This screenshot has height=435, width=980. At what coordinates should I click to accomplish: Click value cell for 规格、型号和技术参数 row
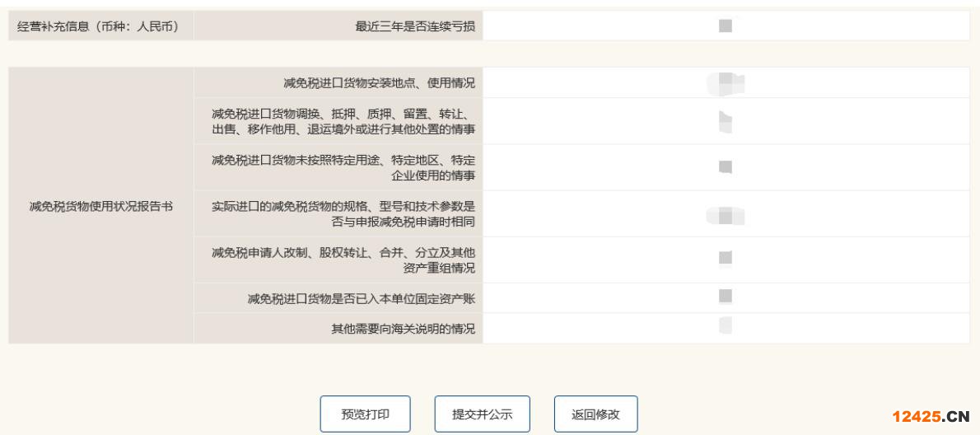click(x=726, y=213)
